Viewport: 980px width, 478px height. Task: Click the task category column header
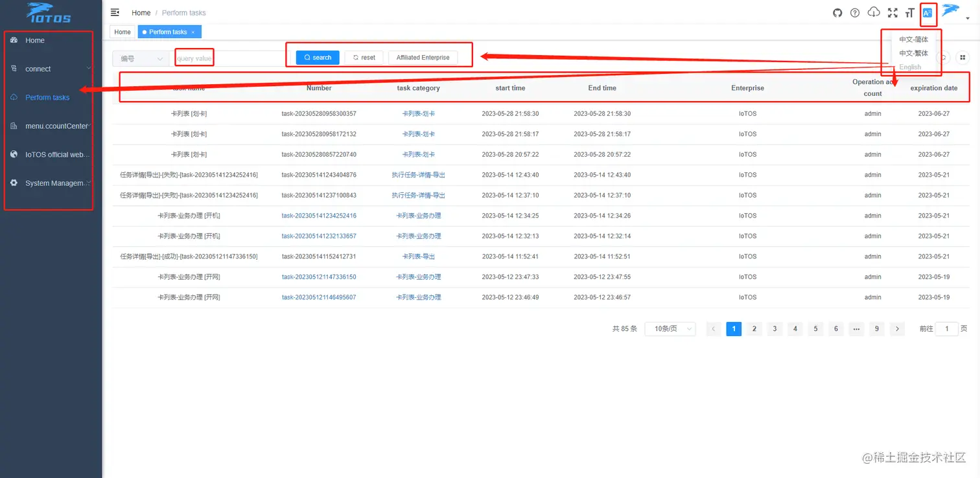[x=419, y=88]
